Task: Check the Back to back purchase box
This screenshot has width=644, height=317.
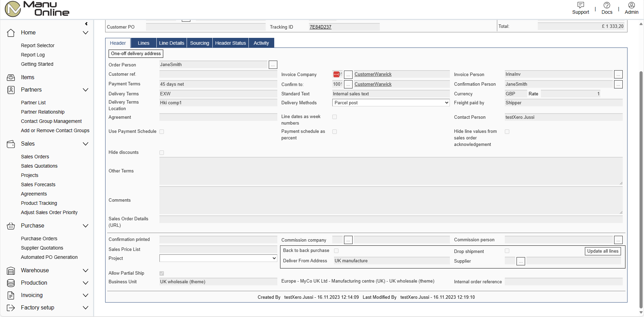Action: 336,251
